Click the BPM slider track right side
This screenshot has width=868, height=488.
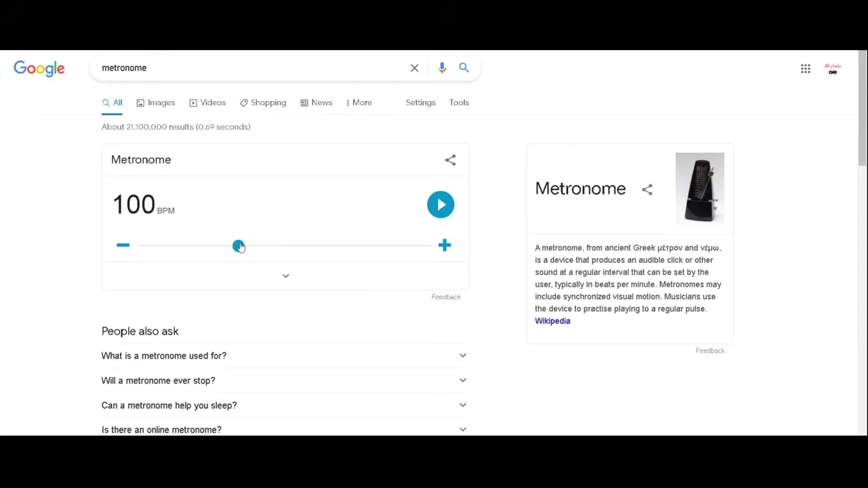338,245
